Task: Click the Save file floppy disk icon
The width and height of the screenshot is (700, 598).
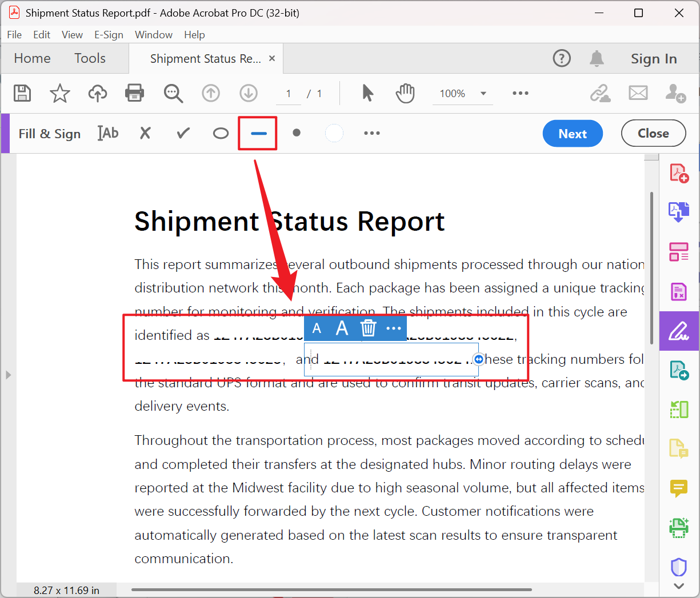Action: click(x=22, y=93)
